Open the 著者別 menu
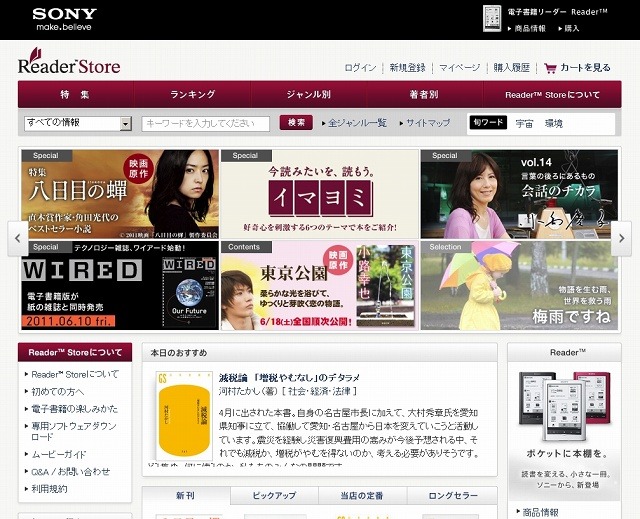Screen dimensions: 640x519 click(x=424, y=94)
